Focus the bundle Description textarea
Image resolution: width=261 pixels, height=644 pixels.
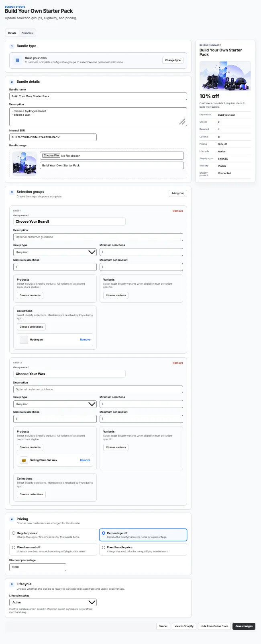[98, 117]
